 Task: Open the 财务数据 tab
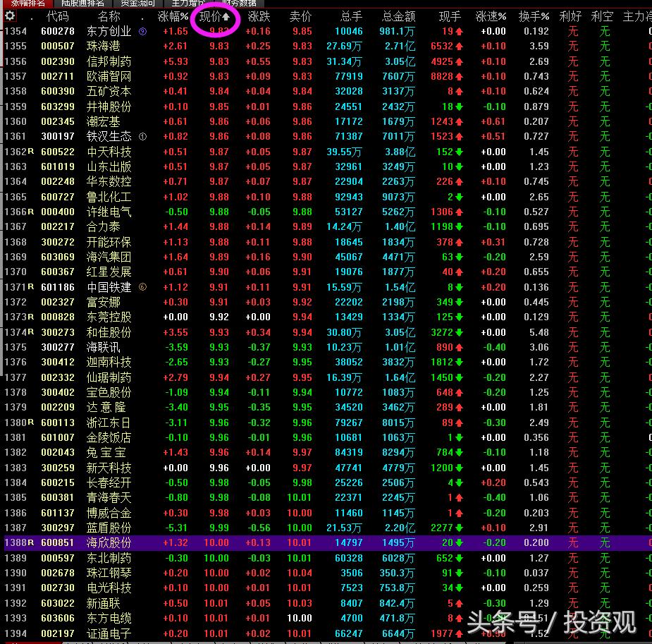239,4
